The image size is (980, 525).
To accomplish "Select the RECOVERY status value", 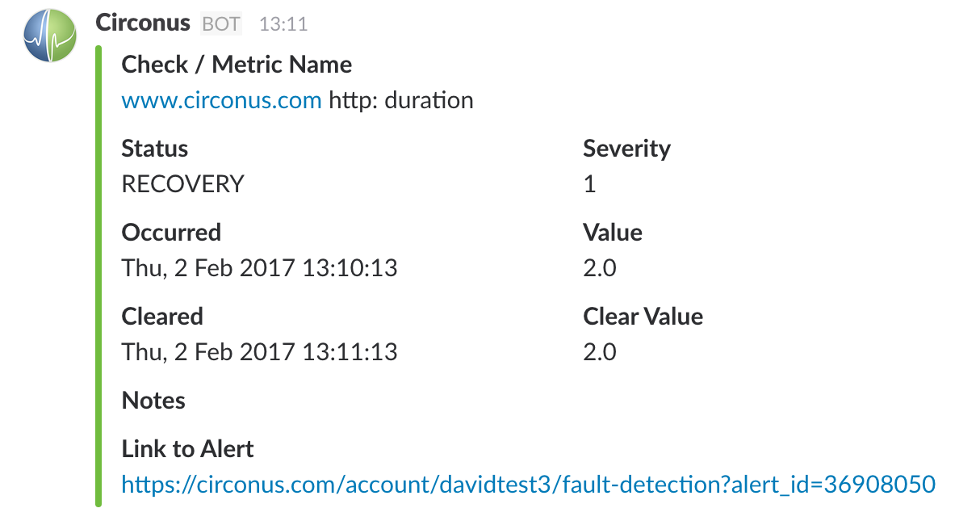I will [x=182, y=184].
